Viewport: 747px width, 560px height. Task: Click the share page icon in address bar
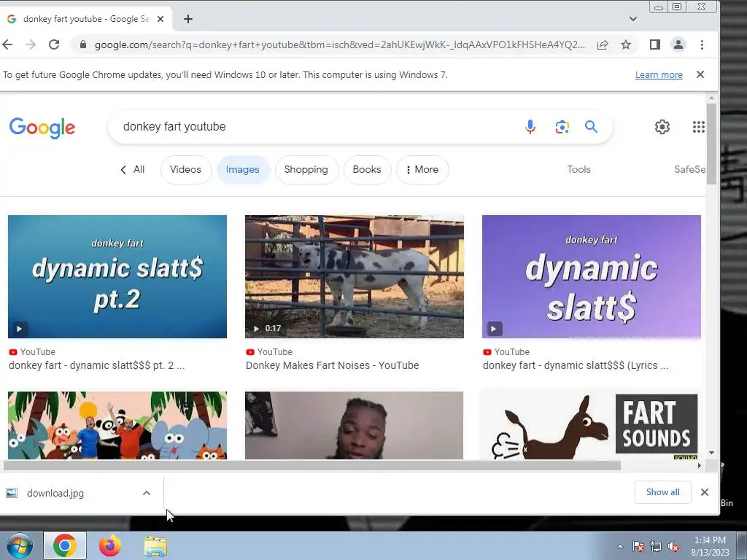tap(603, 44)
